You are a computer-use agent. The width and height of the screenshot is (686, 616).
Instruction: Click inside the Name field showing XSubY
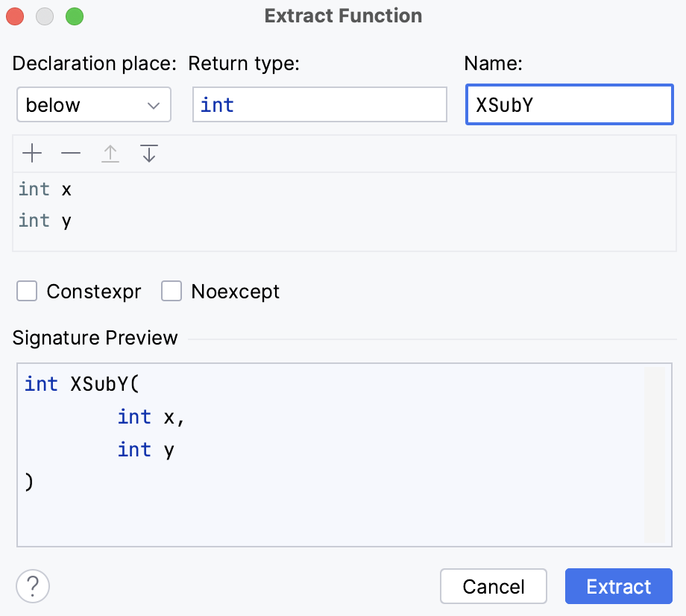[x=569, y=104]
